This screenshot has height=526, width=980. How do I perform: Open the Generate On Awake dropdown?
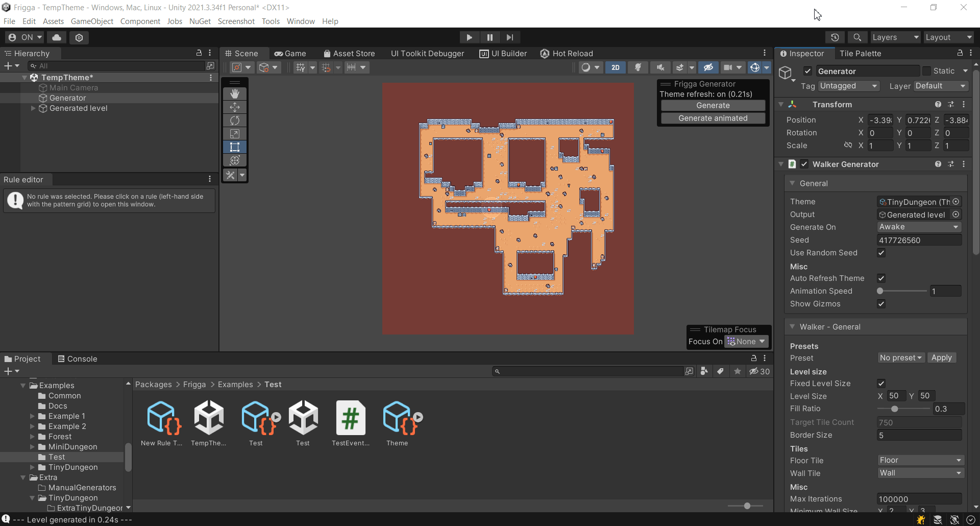[x=919, y=227]
